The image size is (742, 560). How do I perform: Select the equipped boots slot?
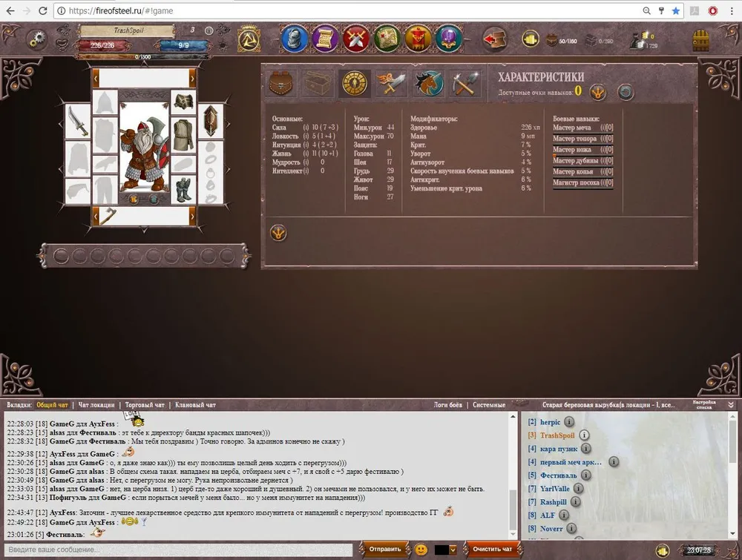[x=183, y=190]
